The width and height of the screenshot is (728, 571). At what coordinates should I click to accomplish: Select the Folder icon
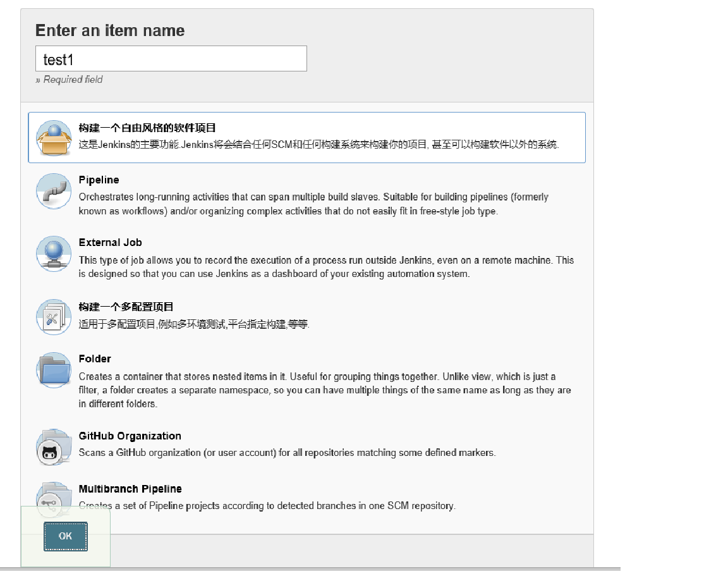click(54, 370)
